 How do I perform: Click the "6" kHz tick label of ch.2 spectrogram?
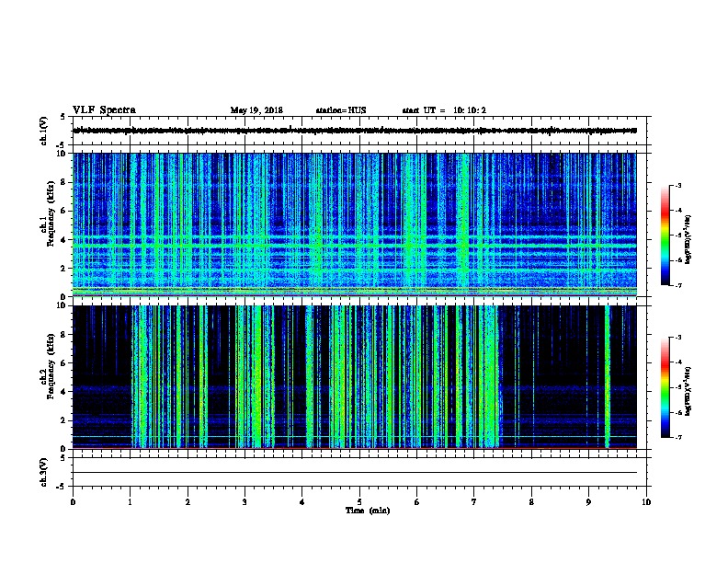[63, 363]
